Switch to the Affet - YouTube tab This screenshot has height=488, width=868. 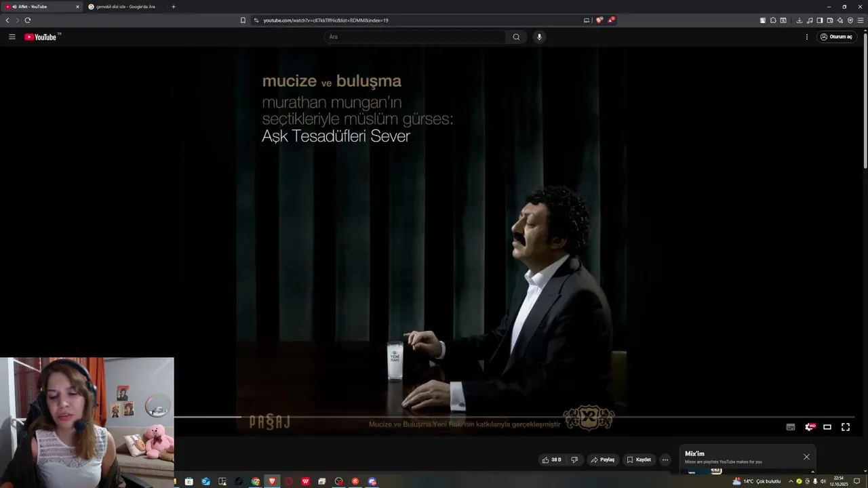point(42,7)
